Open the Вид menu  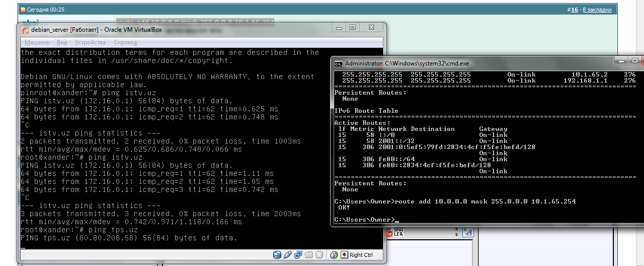point(62,42)
